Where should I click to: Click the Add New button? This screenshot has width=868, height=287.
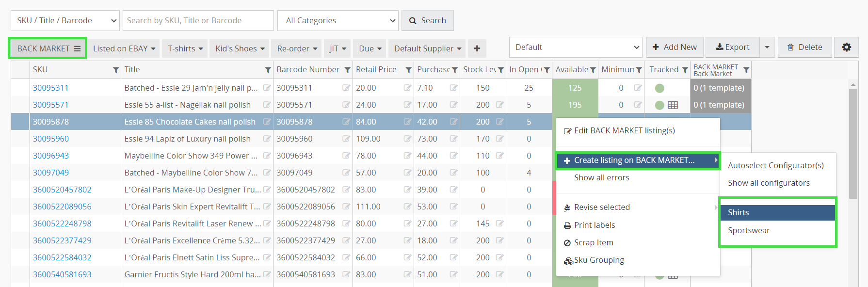(x=675, y=47)
